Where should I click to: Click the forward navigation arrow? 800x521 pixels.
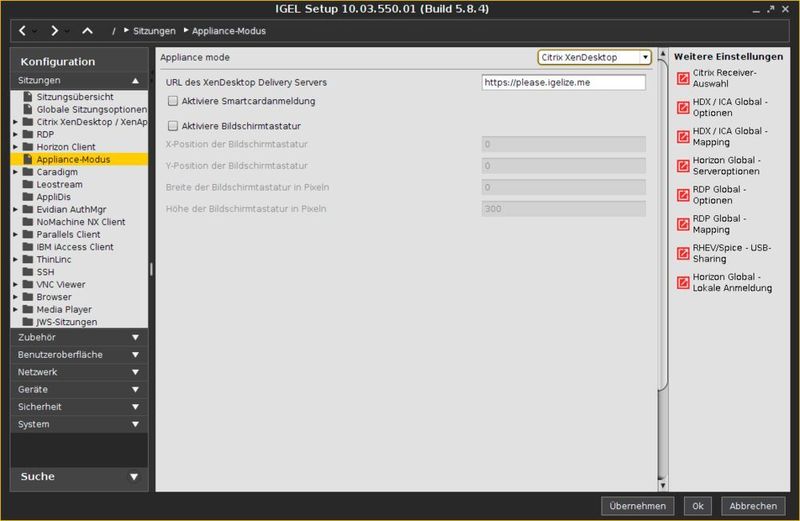[55, 31]
